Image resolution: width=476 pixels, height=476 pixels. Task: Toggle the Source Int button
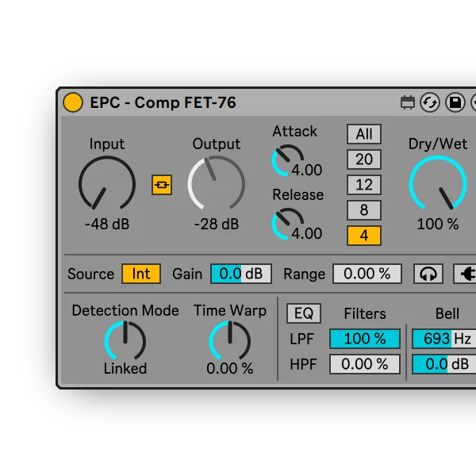tap(141, 274)
